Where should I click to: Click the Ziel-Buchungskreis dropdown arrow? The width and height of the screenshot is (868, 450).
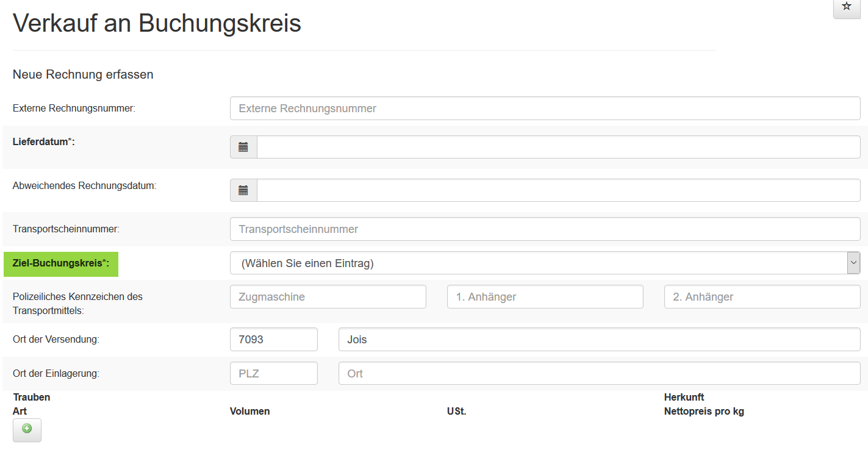(853, 263)
